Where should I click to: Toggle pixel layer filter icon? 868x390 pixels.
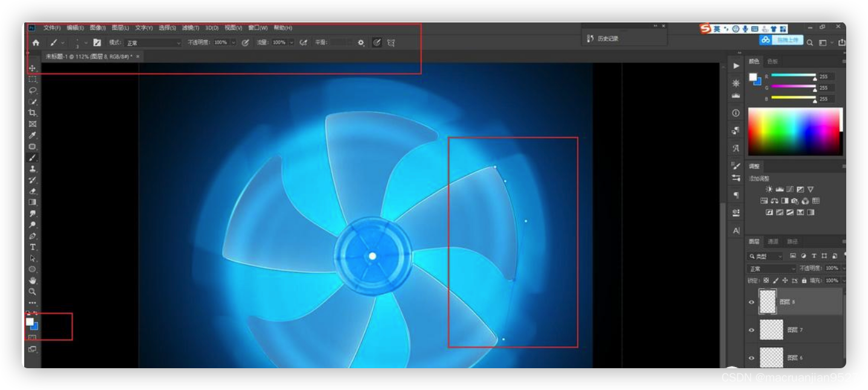pos(793,256)
